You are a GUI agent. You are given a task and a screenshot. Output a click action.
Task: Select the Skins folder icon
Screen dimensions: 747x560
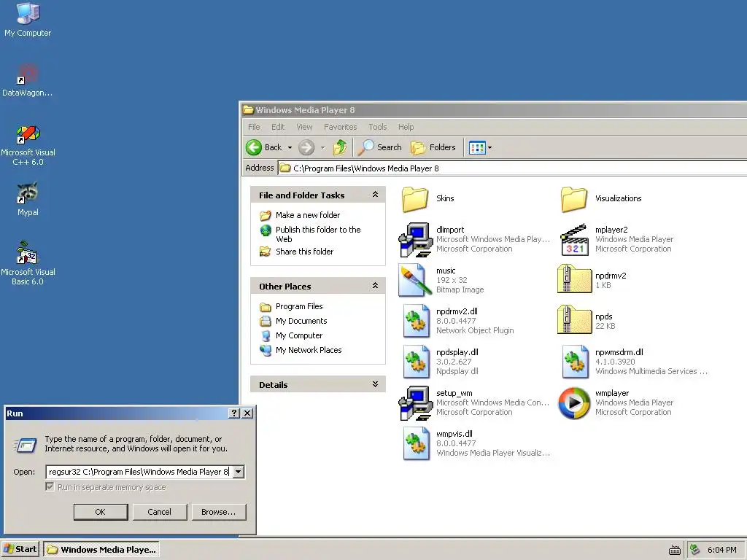pyautogui.click(x=415, y=199)
